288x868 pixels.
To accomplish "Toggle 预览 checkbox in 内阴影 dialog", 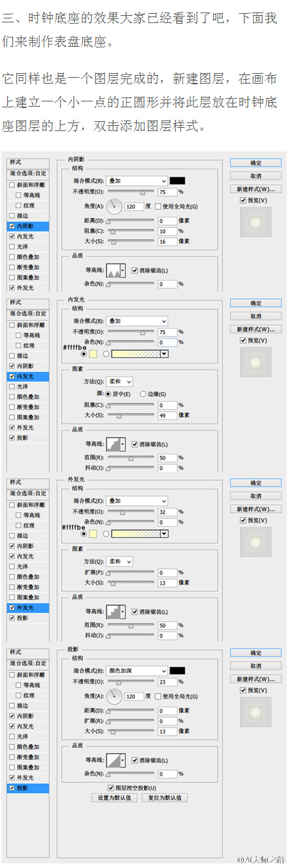I will click(244, 200).
